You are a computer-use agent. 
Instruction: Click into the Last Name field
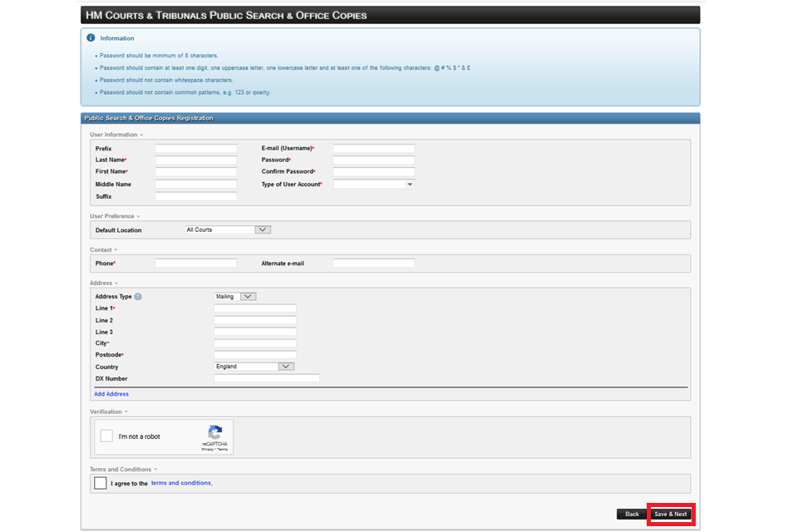tap(196, 160)
